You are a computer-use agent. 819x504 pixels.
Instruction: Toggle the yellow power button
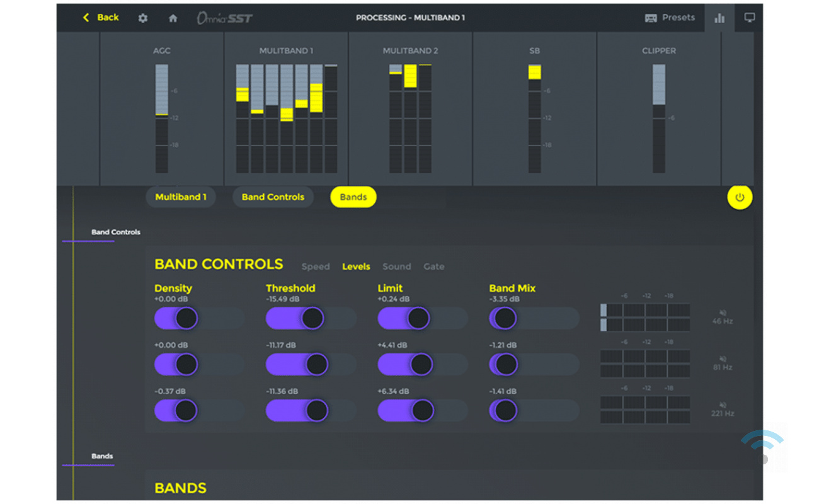(x=740, y=197)
